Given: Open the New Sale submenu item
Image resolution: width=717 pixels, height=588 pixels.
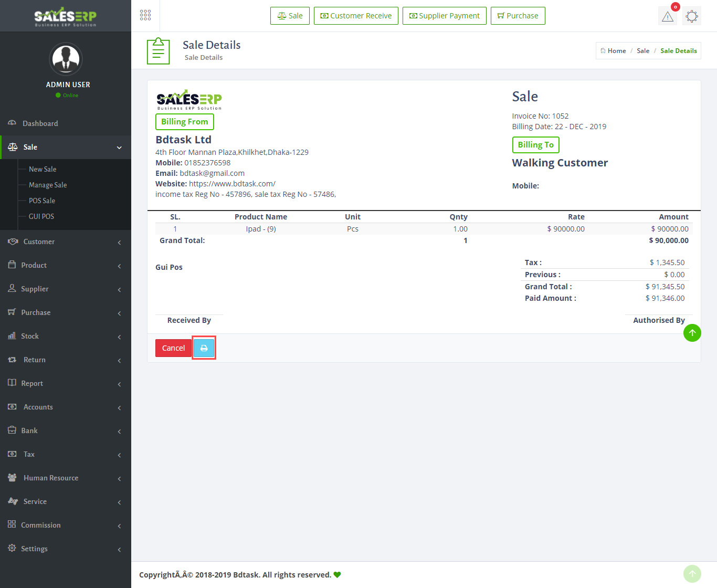Looking at the screenshot, I should click(x=43, y=169).
